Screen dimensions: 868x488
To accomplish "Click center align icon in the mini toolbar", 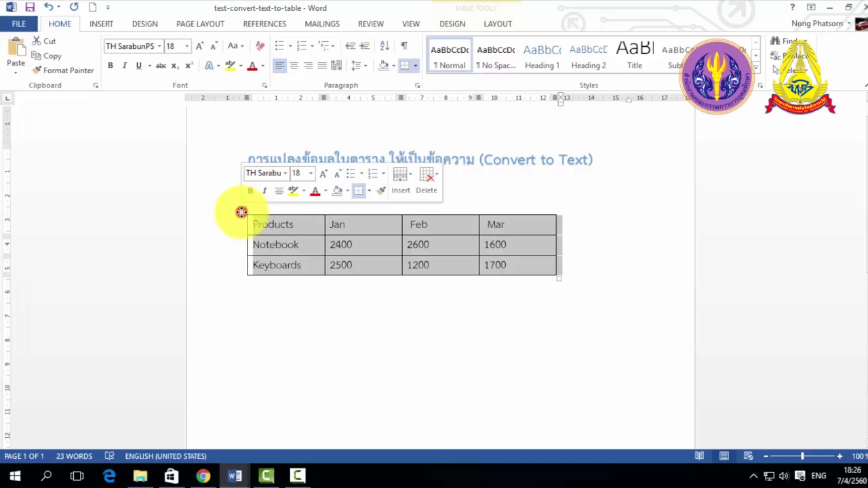I will point(279,190).
